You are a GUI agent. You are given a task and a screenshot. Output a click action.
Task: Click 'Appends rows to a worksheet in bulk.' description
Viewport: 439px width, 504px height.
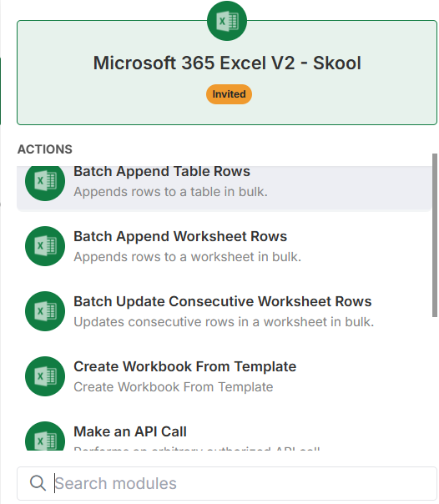coord(187,257)
